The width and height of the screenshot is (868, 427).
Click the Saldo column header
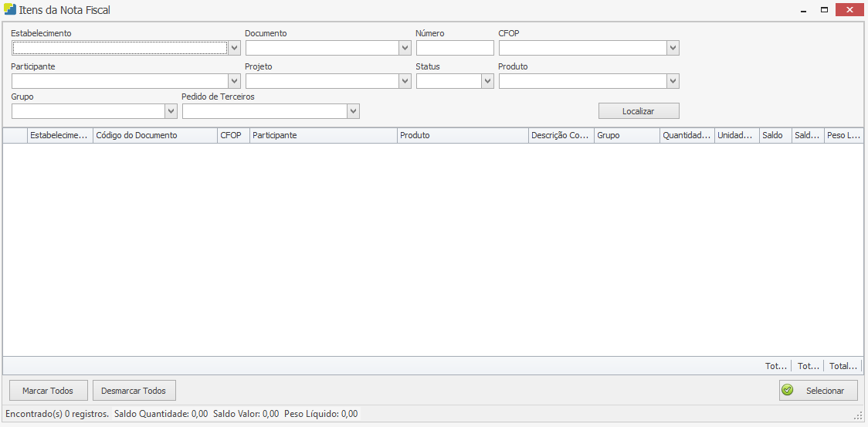[x=775, y=135]
